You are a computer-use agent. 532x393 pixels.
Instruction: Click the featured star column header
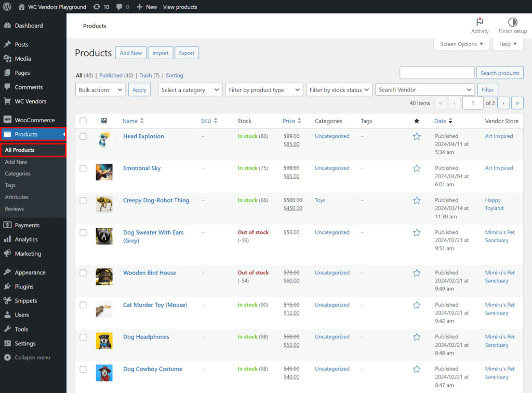pyautogui.click(x=417, y=121)
